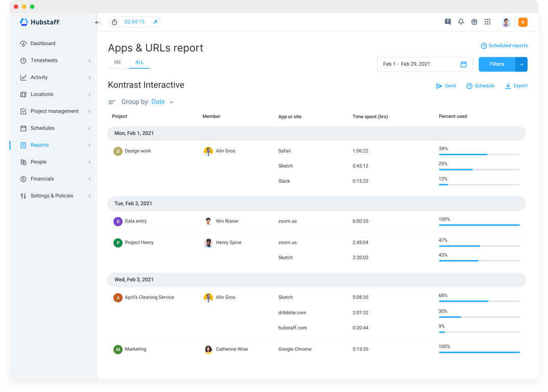Open Scheduled reports link
Screen dimensions: 548x392
point(505,45)
